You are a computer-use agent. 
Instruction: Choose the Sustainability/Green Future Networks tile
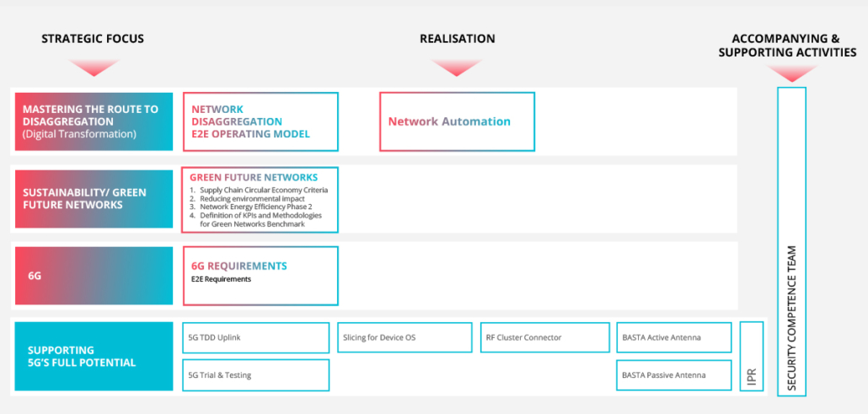point(94,199)
